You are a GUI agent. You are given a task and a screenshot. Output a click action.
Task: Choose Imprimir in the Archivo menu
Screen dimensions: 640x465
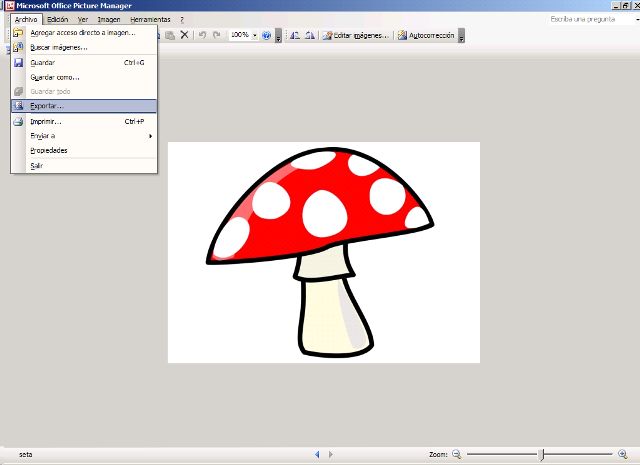pyautogui.click(x=46, y=121)
